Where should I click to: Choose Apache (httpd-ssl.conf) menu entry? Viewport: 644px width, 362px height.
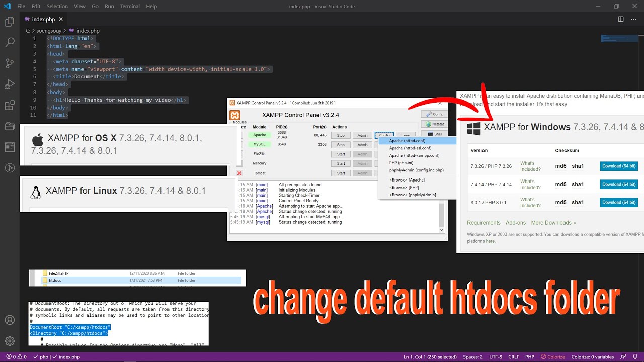point(417,148)
